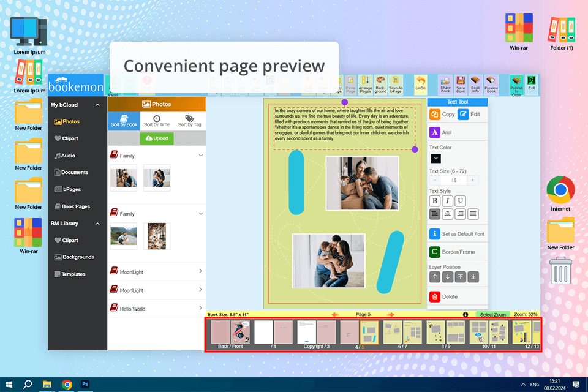Open Book Pages in the sidebar
This screenshot has height=392, width=588.
coord(72,206)
